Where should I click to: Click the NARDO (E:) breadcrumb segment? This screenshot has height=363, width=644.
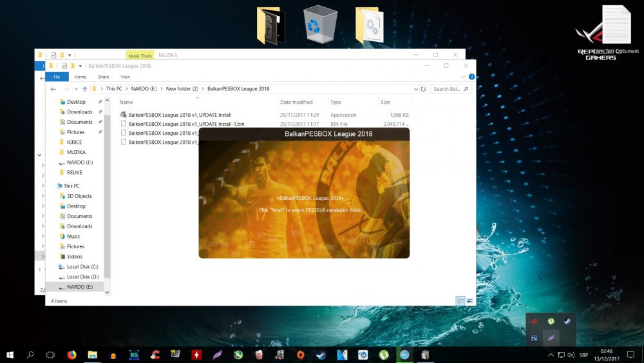(x=145, y=89)
